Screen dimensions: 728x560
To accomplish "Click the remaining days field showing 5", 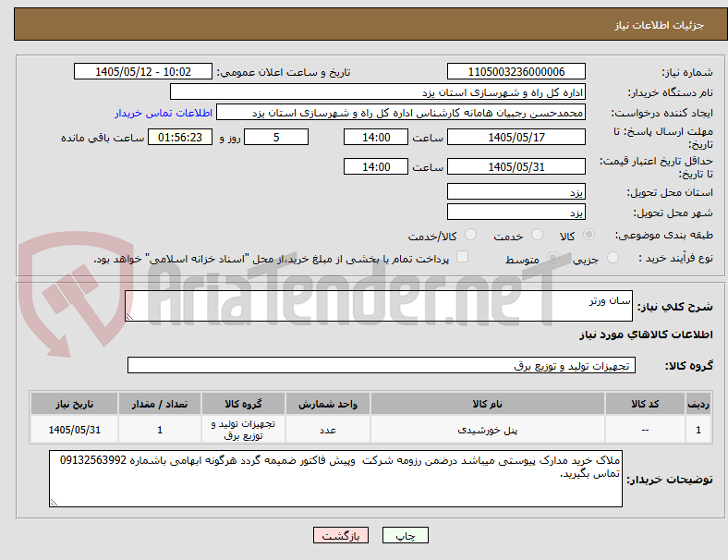I will point(276,137).
